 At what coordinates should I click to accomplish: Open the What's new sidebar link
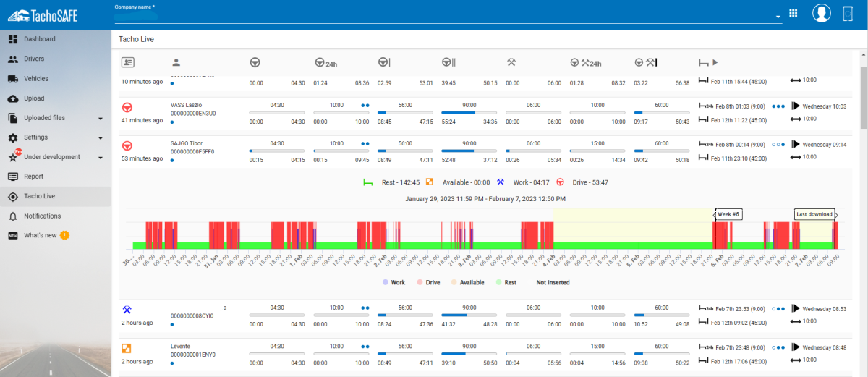click(x=40, y=235)
